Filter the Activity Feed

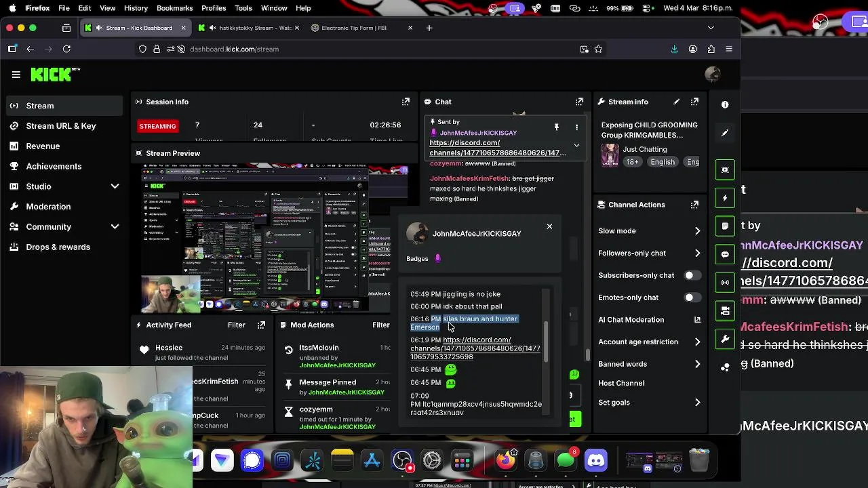[x=236, y=325]
